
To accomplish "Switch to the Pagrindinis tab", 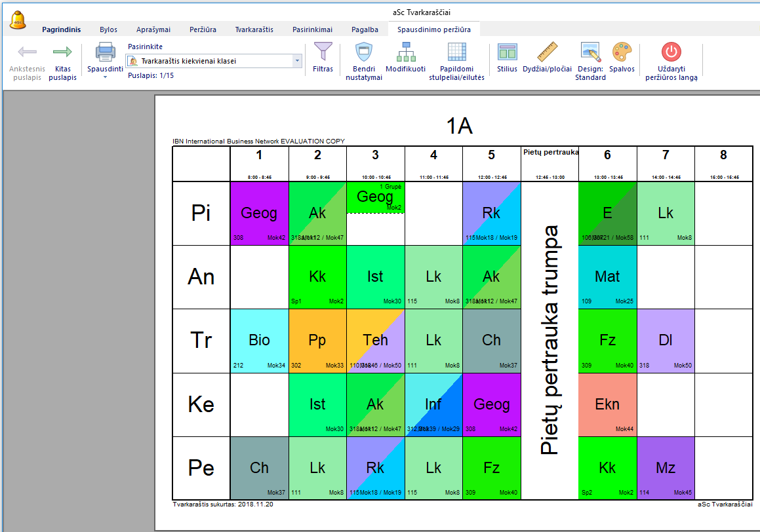I will (x=62, y=29).
